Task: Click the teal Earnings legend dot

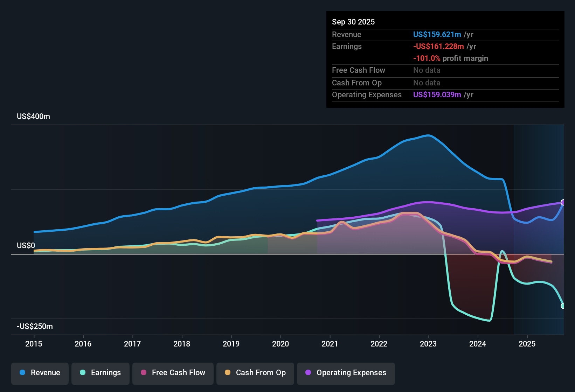Action: (83, 373)
